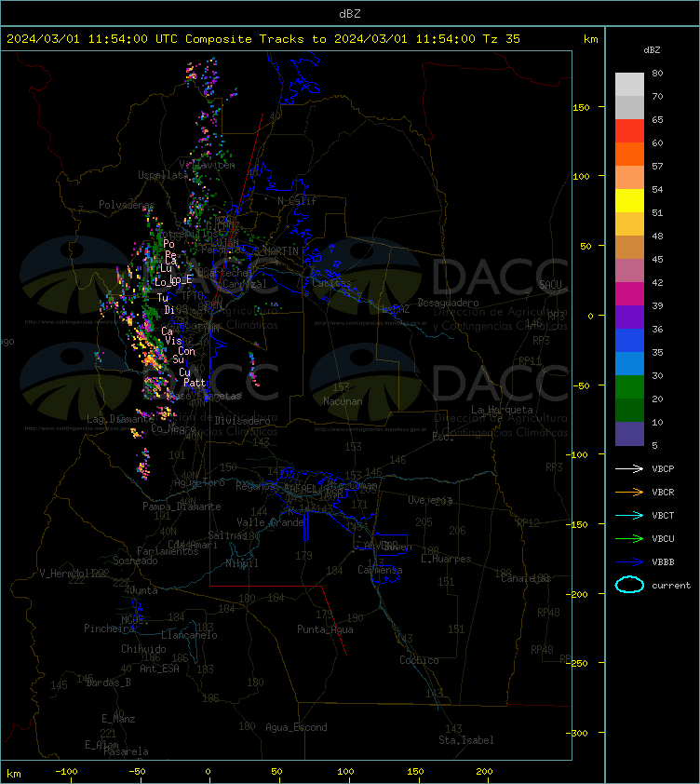Click the 'dBZ' title at top
Image resolution: width=700 pixels, height=784 pixels.
point(349,14)
